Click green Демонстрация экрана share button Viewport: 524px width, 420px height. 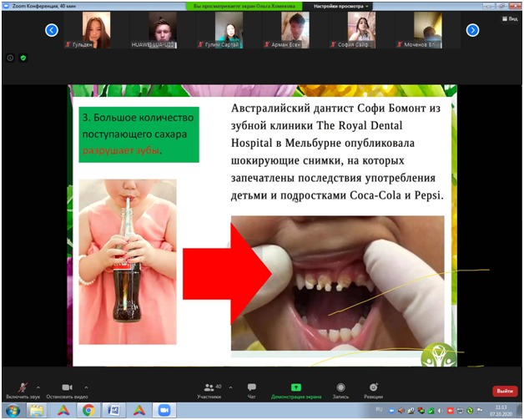(x=295, y=389)
